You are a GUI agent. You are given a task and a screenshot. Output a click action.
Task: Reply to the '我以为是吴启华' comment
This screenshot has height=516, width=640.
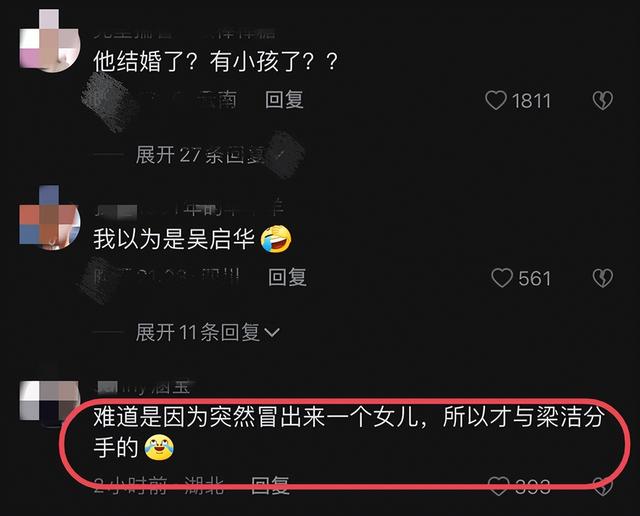[287, 278]
